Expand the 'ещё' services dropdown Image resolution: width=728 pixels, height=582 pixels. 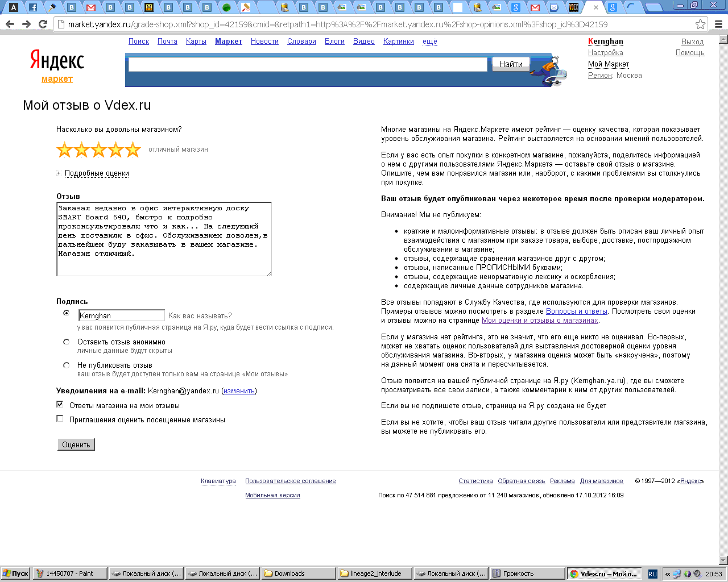click(430, 41)
